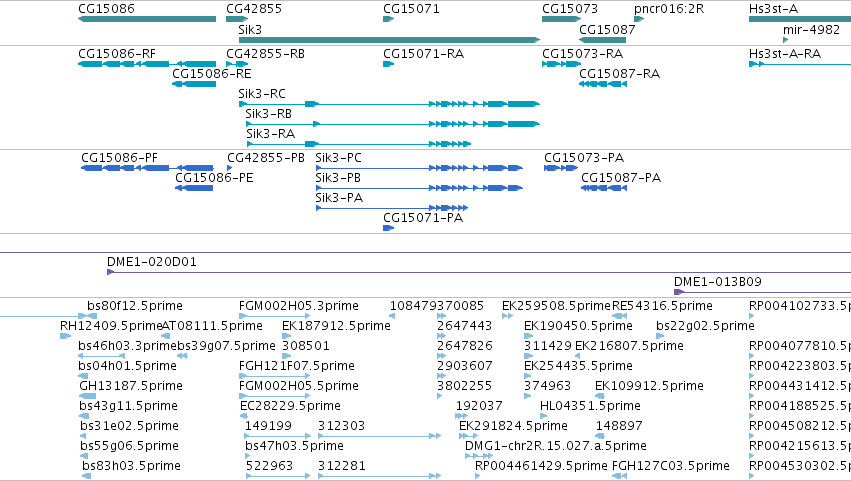
Task: Click the HL04351.5prime EST label
Action: coord(590,407)
